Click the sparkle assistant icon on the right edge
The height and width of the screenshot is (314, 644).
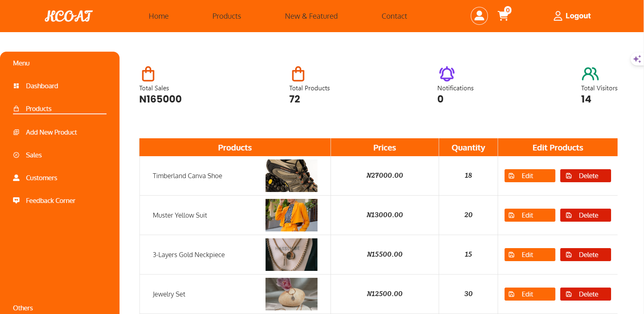pyautogui.click(x=637, y=59)
